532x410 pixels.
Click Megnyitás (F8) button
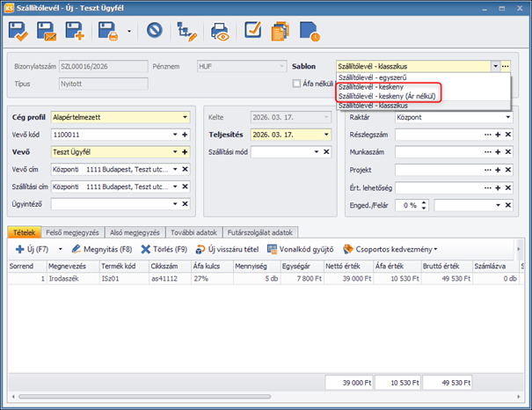[102, 249]
